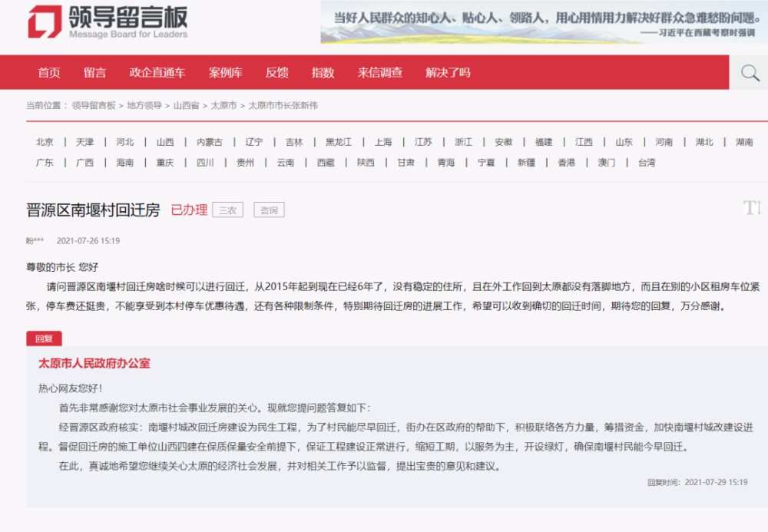Image resolution: width=768 pixels, height=532 pixels.
Task: Click the 咨询 tag button
Action: point(268,209)
